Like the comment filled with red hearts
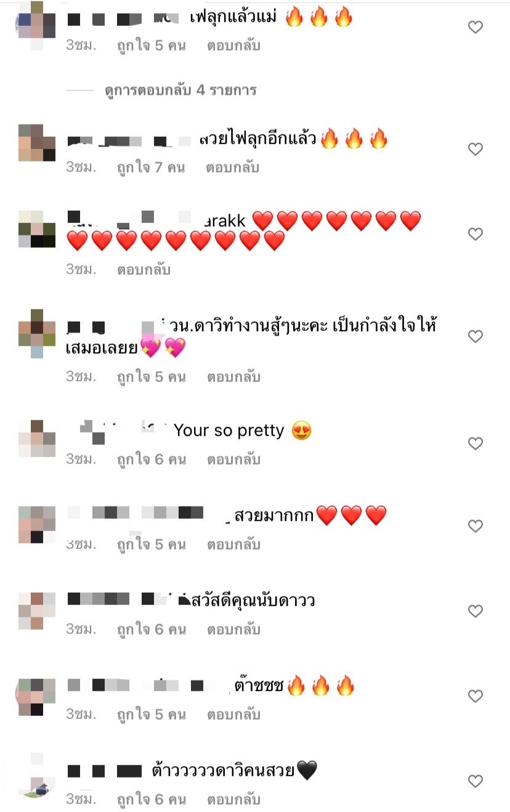510x812 pixels. pos(476,234)
